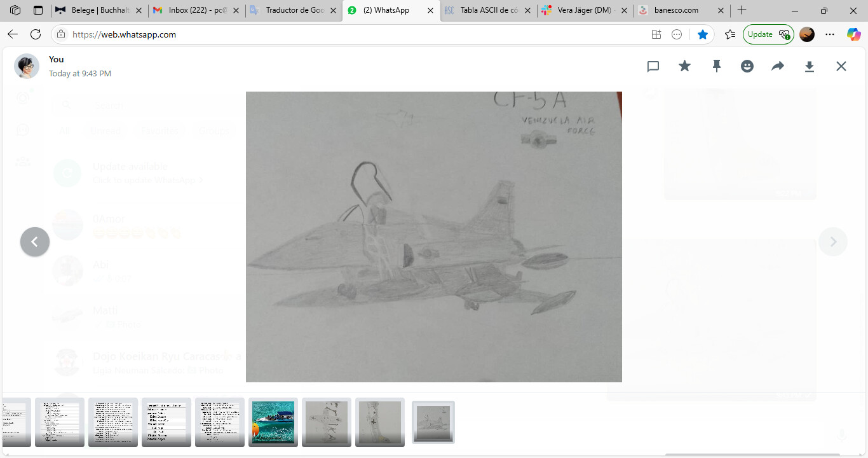
Task: Open Copilot sidebar icon
Action: [854, 34]
